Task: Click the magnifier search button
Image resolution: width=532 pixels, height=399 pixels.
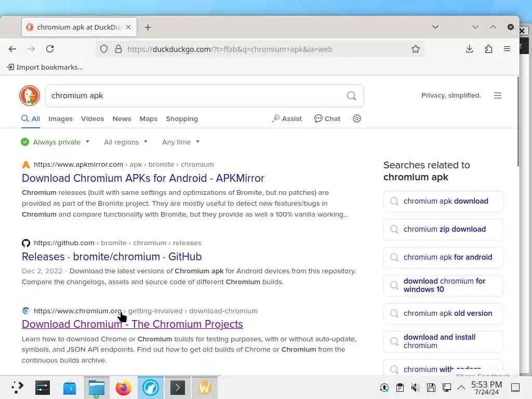Action: [x=352, y=96]
